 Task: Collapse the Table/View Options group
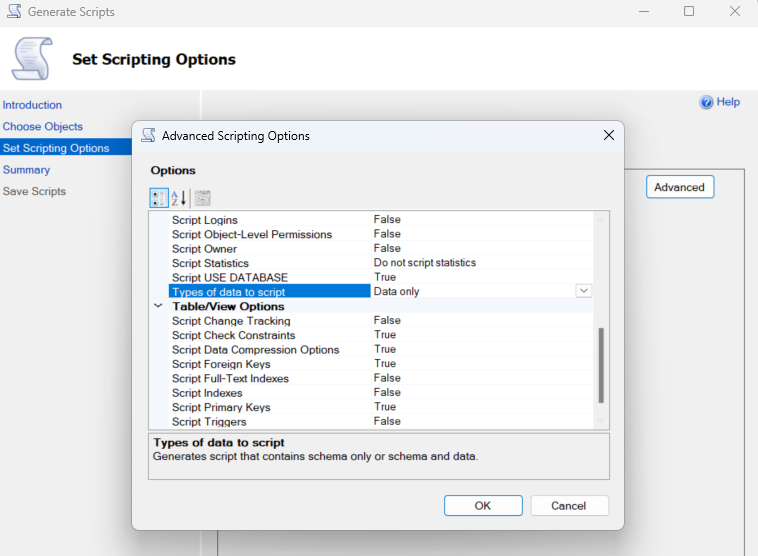tap(158, 306)
